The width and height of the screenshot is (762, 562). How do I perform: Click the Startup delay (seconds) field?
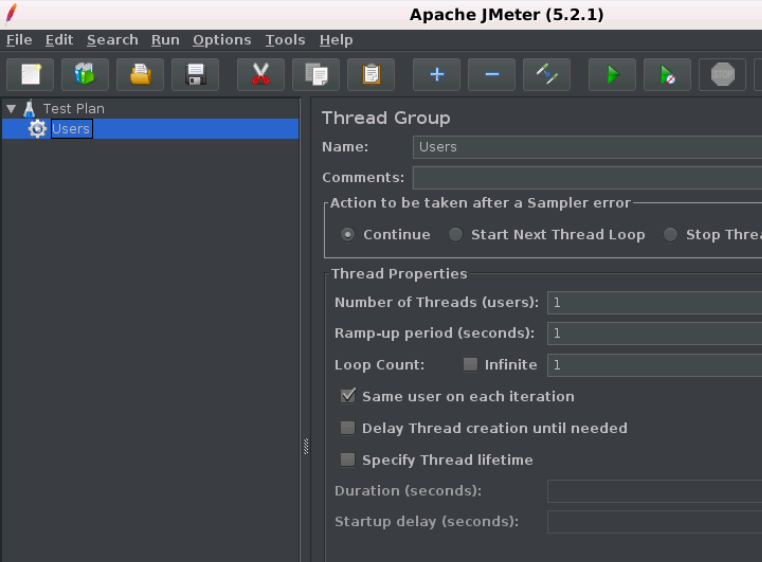[x=654, y=522]
